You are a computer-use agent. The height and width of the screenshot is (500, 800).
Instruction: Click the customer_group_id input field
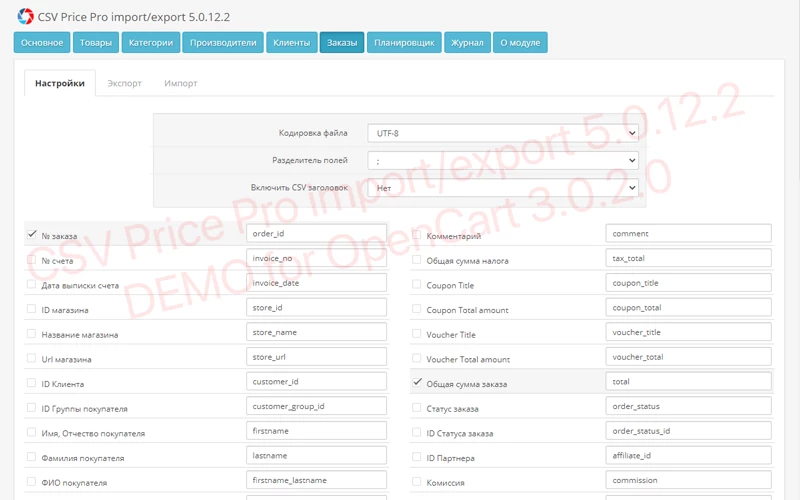tap(316, 406)
